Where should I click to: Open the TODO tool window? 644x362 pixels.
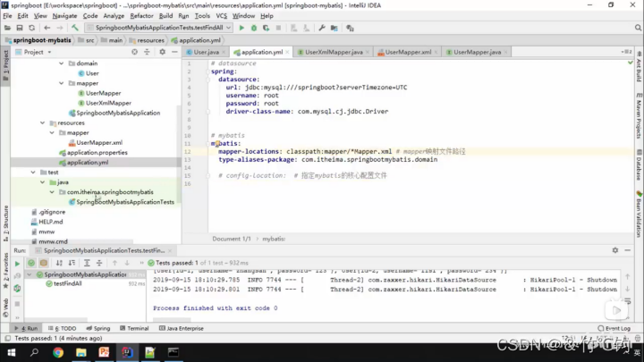click(63, 328)
